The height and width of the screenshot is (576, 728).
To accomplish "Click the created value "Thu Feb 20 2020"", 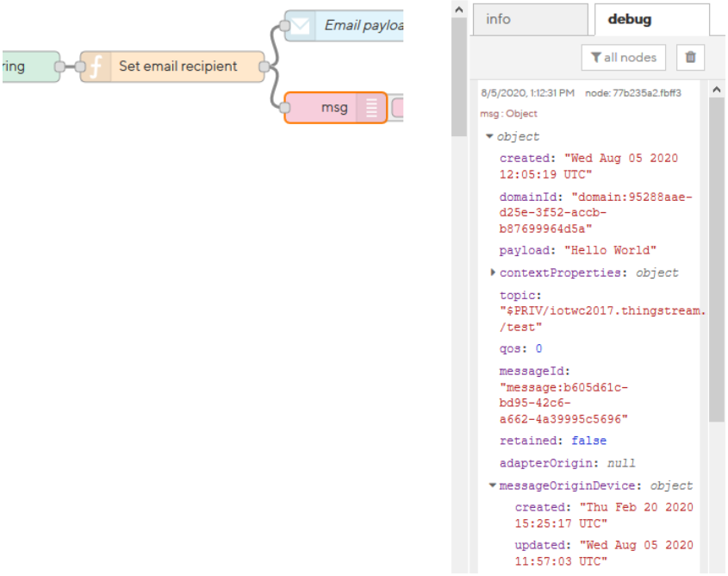I will (x=604, y=515).
